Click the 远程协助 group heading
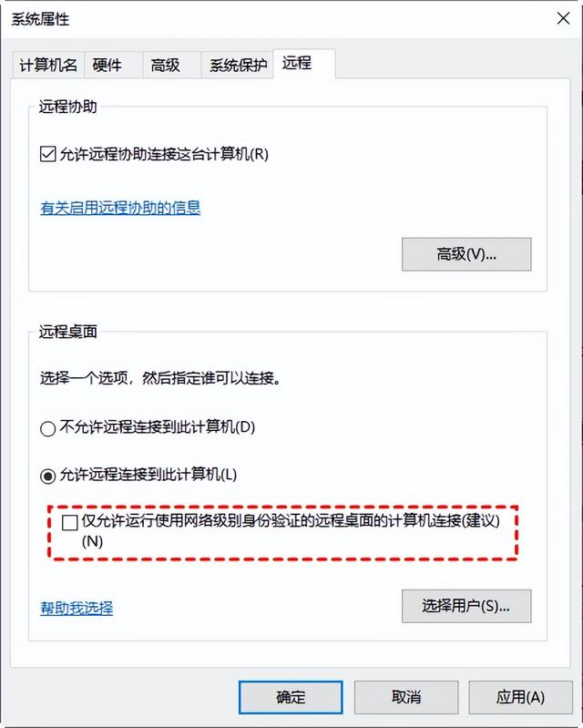 pos(67,107)
